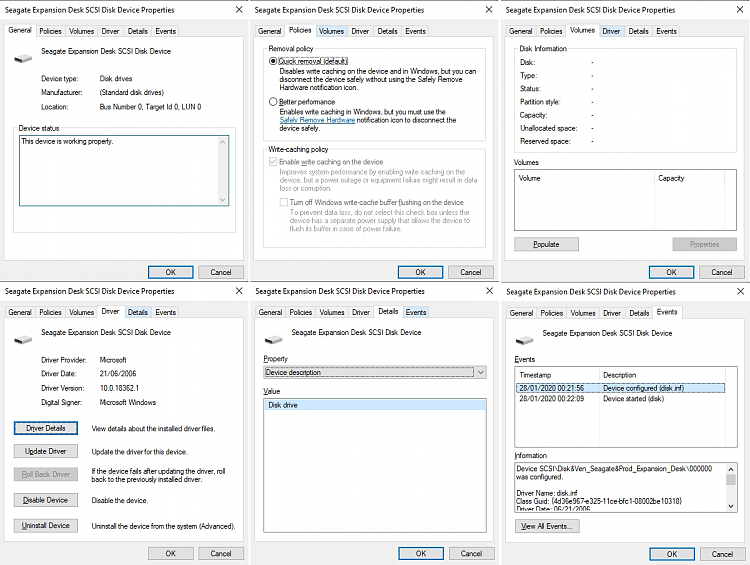
Task: Select the 'Disk drive' value in the Value list
Action: [375, 405]
